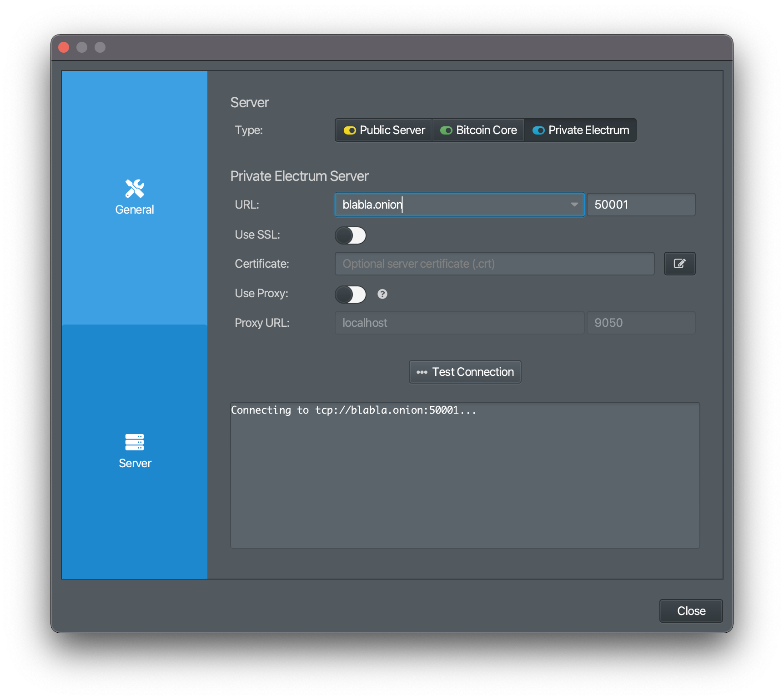Click the Server rack icon in sidebar

point(135,442)
